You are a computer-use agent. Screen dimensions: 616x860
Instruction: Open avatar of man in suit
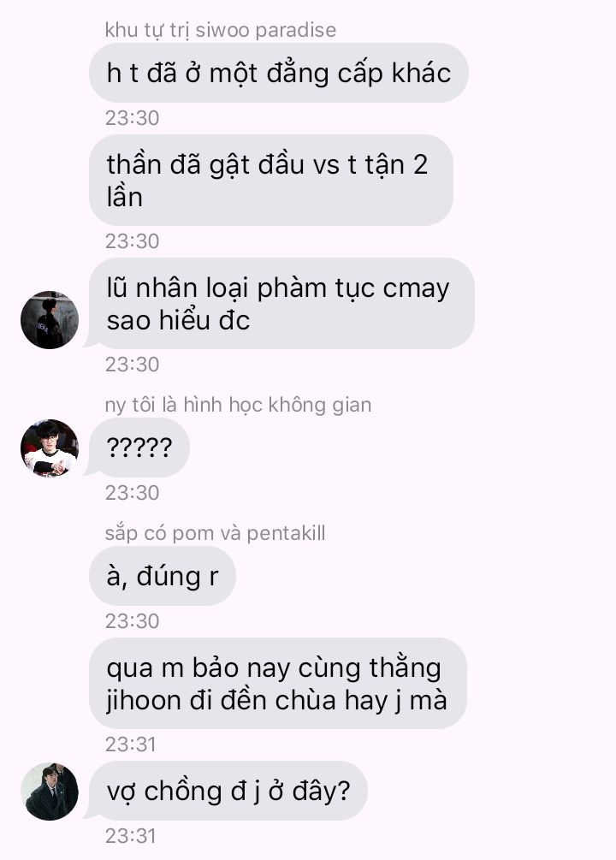(x=50, y=792)
